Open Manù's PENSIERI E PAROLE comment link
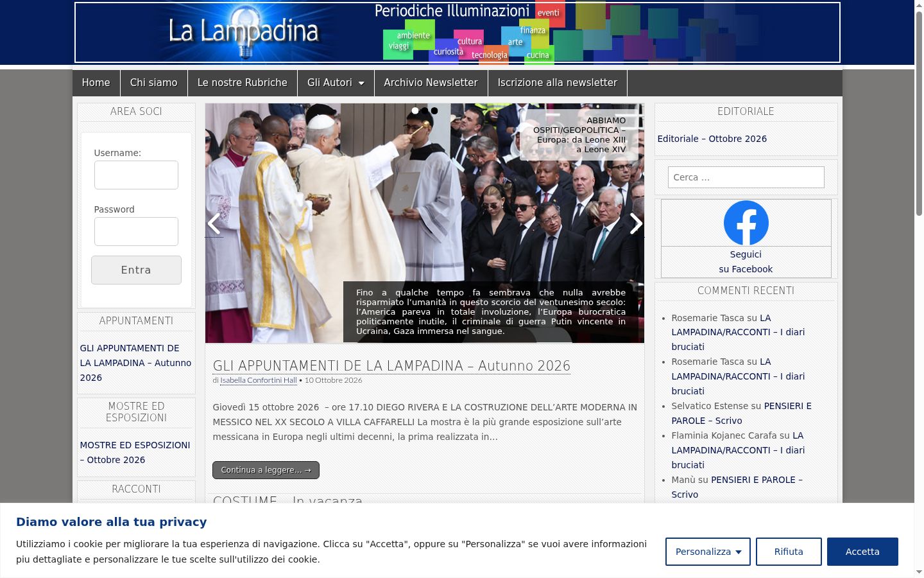Screen dimensions: 924x578 click(737, 487)
